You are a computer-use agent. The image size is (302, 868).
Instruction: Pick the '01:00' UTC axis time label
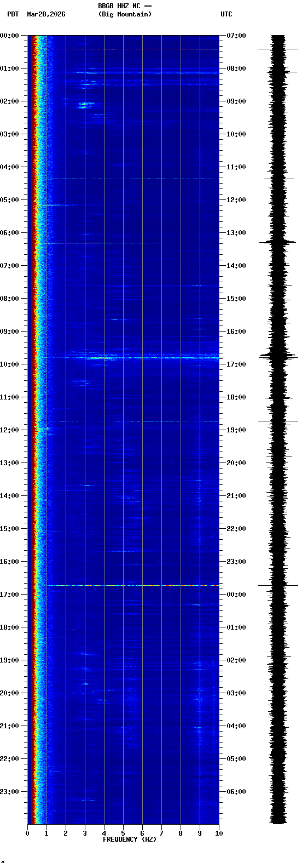236,627
